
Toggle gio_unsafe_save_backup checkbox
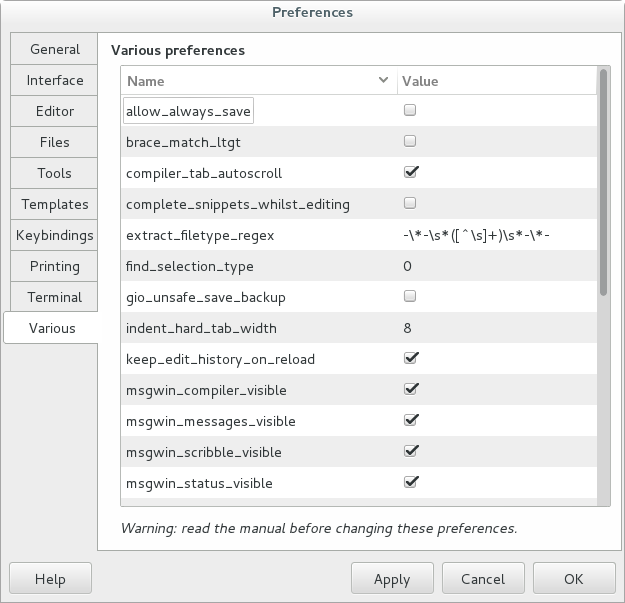(x=410, y=297)
